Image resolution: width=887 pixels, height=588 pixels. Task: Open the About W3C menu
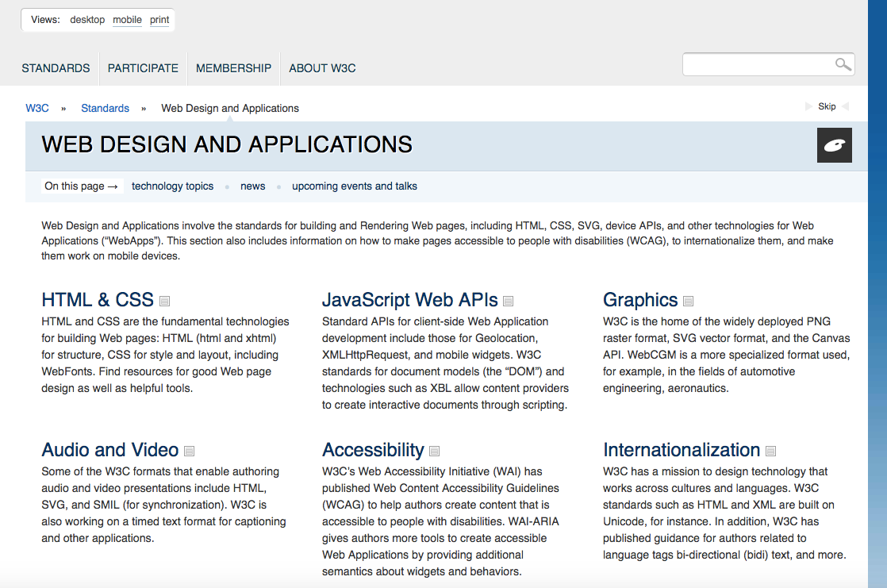(x=322, y=68)
